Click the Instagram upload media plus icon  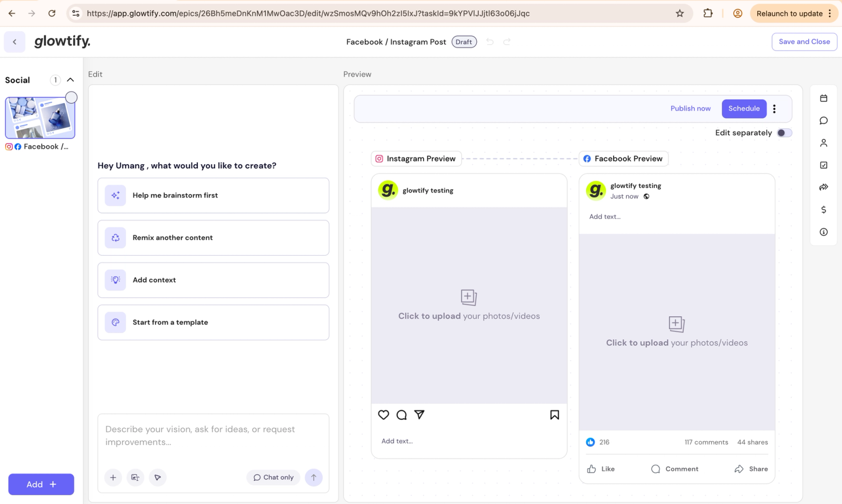tap(469, 297)
